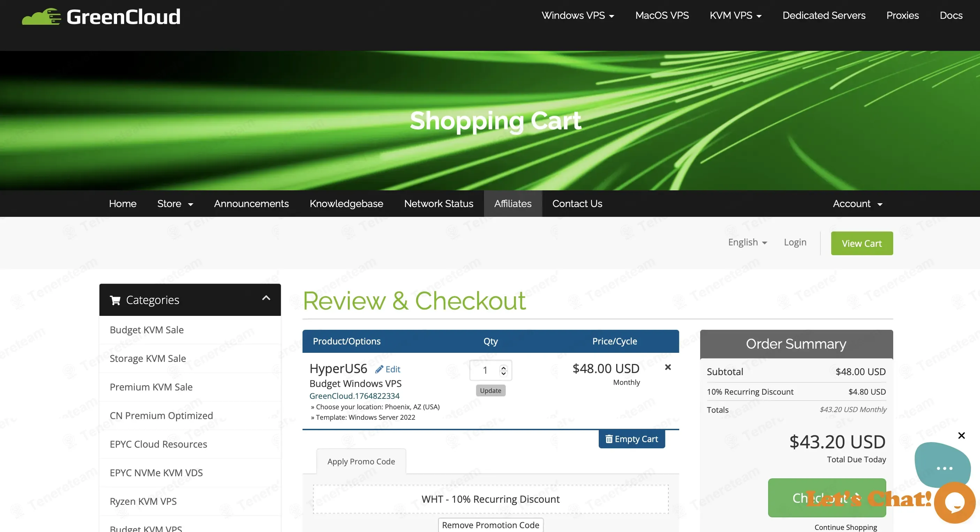
Task: Open Dedicated Servers page
Action: pos(824,15)
